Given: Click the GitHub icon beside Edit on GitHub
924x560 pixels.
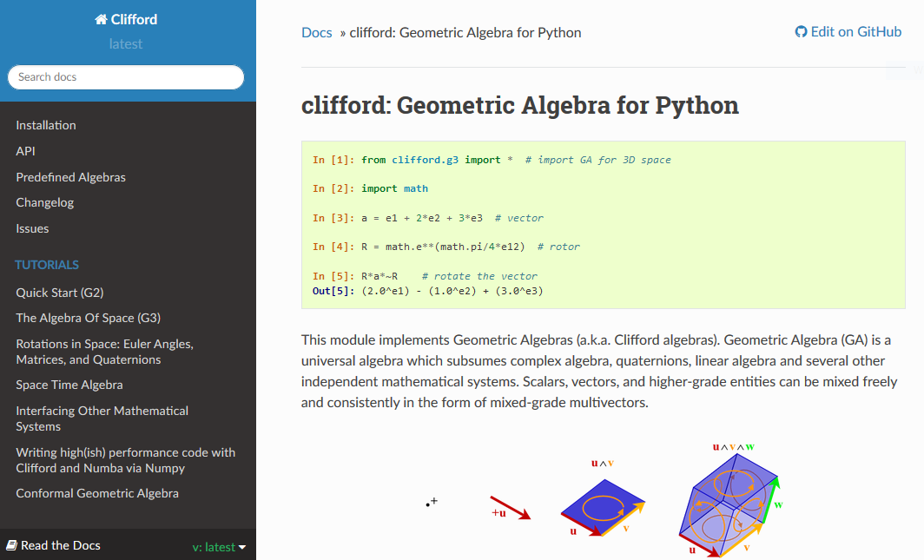Looking at the screenshot, I should [x=801, y=32].
